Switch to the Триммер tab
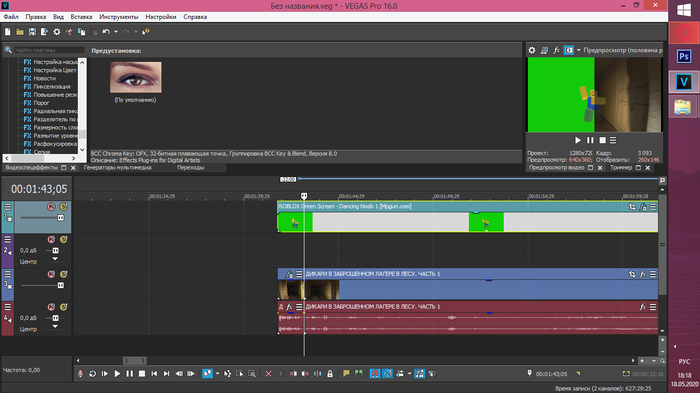700x393 pixels. (621, 168)
